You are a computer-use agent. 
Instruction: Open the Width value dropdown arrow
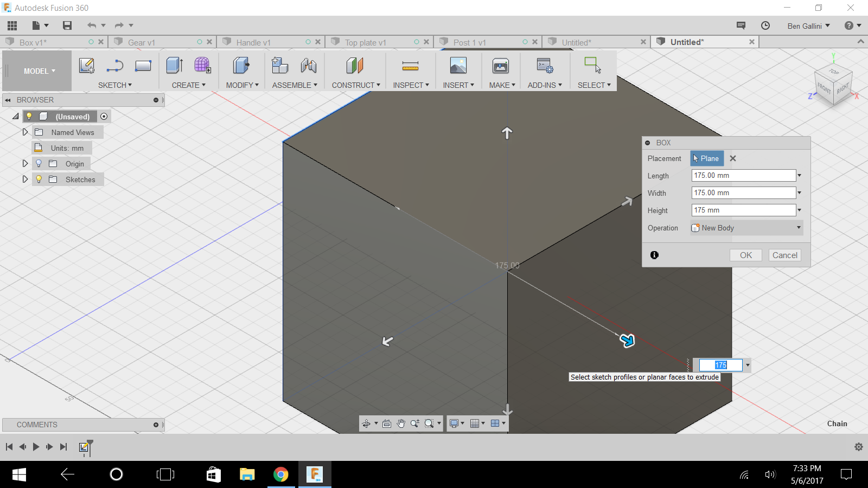(799, 192)
